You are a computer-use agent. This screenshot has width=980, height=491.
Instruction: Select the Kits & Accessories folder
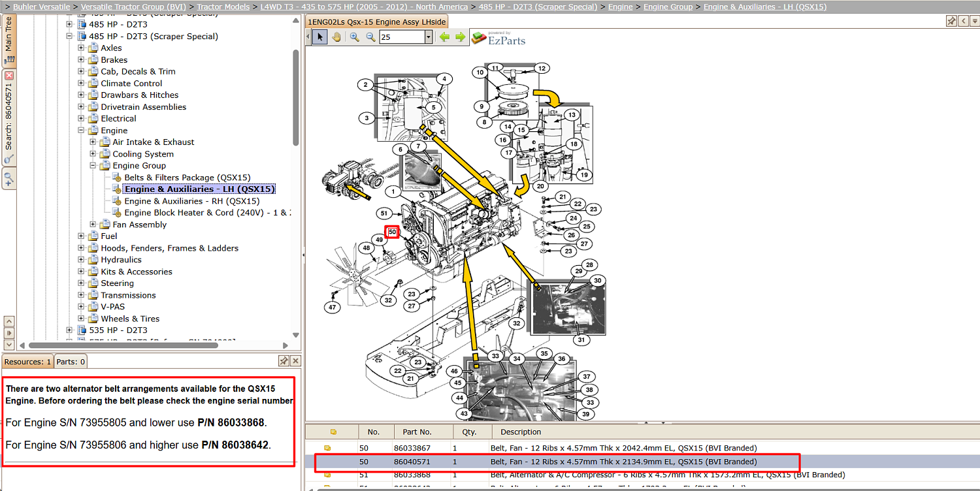(x=137, y=272)
